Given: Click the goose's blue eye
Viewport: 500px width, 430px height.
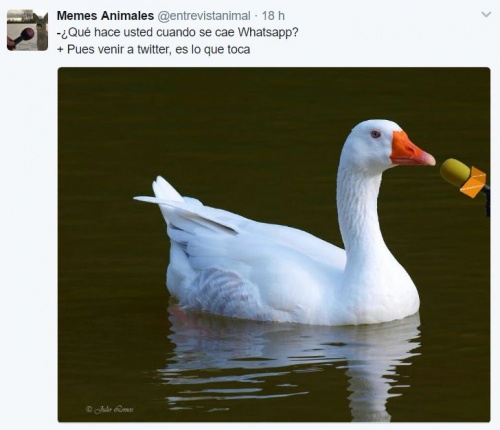Looking at the screenshot, I should click(376, 134).
